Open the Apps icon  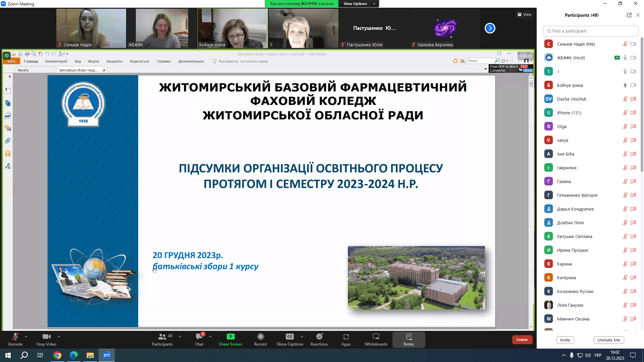(346, 337)
